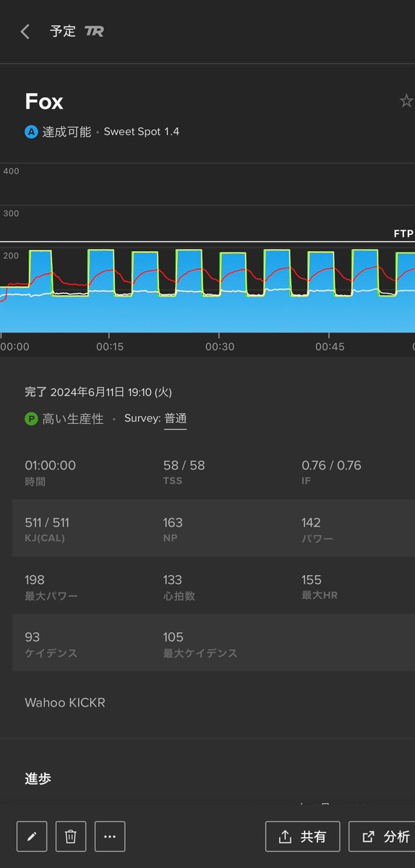Tap the 198 最大パワー value
The height and width of the screenshot is (868, 415).
[35, 579]
